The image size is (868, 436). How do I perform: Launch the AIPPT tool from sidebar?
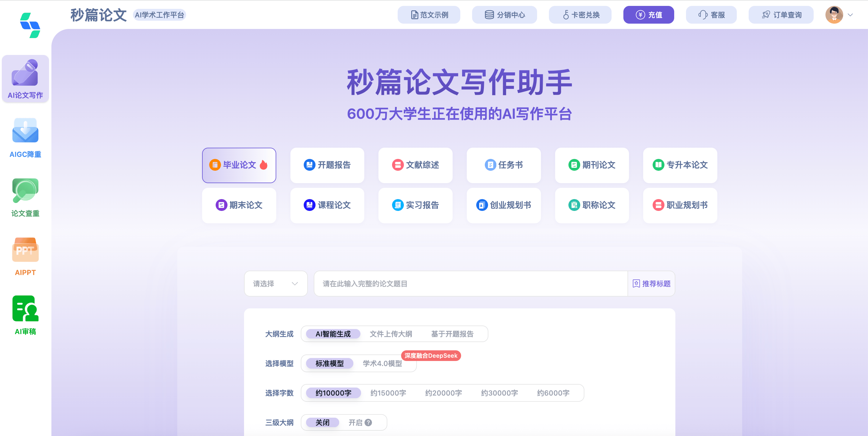pos(25,255)
